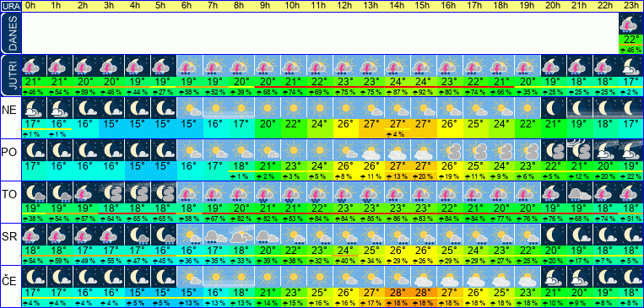This screenshot has height=308, width=644.
Task: Click the JUTRI 23h moon cloud icon
Action: coord(630,66)
